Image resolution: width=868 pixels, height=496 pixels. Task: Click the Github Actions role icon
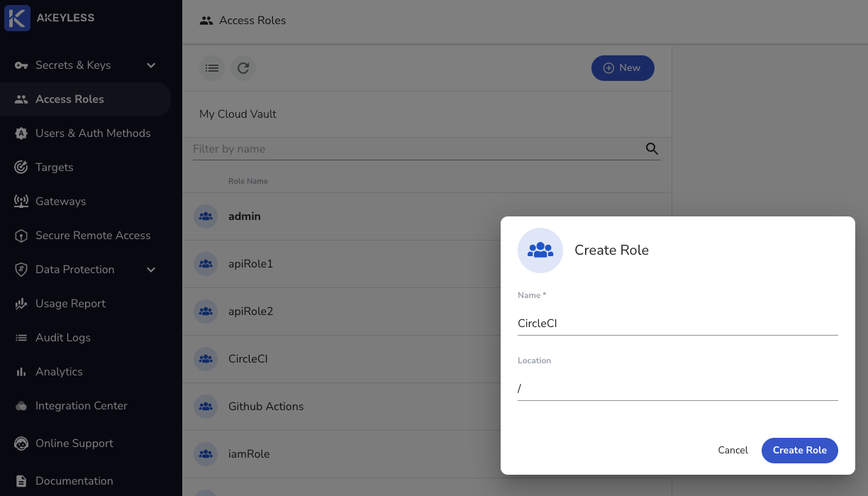pos(206,407)
